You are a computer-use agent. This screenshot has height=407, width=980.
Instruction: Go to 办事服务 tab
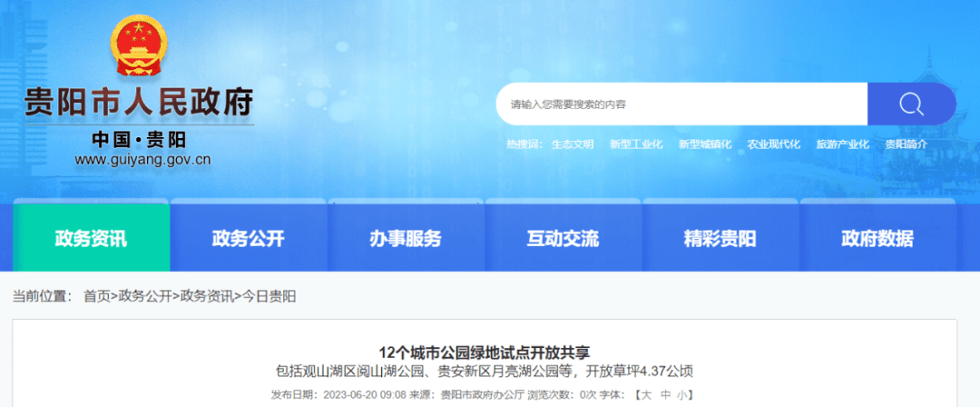click(x=406, y=238)
